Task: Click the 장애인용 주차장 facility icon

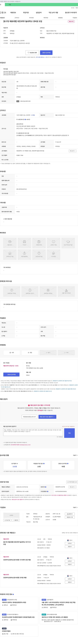Action: pos(12,292)
